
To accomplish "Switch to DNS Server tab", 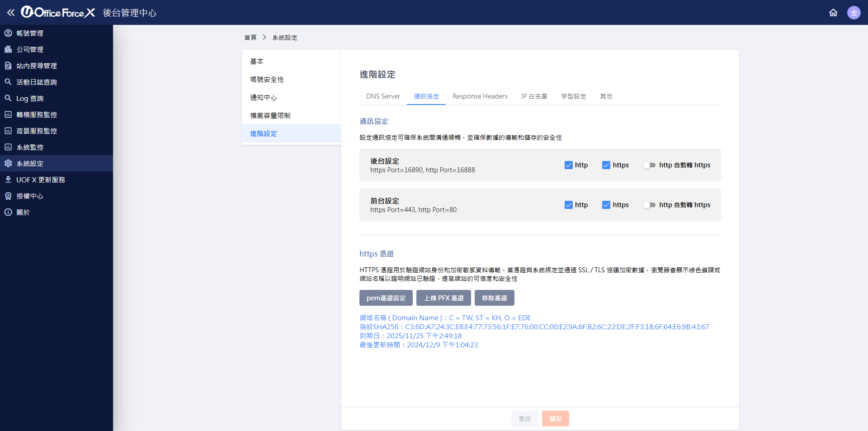I will click(x=383, y=96).
